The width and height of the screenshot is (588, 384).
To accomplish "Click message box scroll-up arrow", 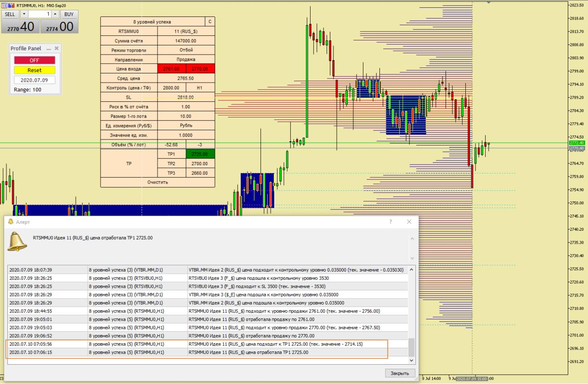I will [x=412, y=239].
